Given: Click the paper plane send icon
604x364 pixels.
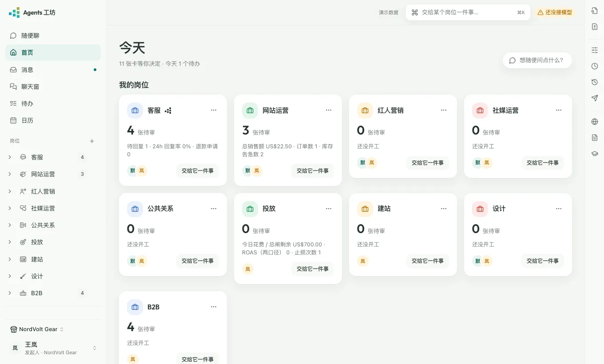Looking at the screenshot, I should [595, 98].
